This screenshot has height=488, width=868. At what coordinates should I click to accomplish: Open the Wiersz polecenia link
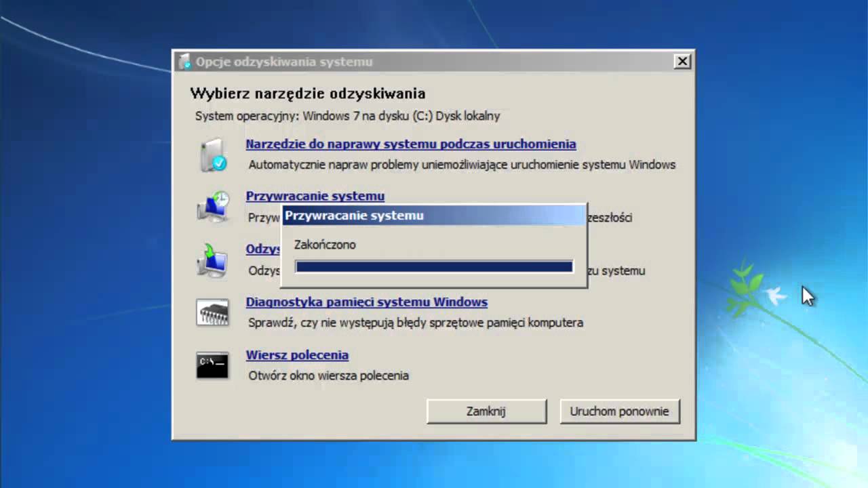(297, 354)
